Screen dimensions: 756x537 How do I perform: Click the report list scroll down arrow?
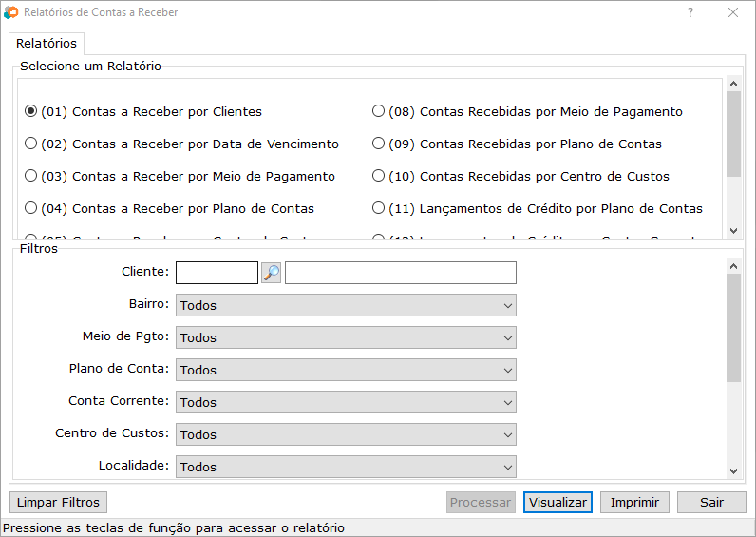pyautogui.click(x=734, y=231)
